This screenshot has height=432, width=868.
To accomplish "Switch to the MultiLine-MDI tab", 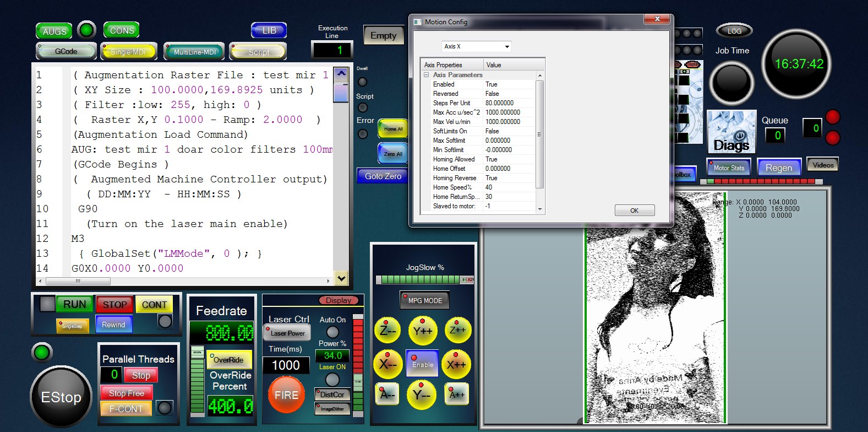I will tap(194, 52).
